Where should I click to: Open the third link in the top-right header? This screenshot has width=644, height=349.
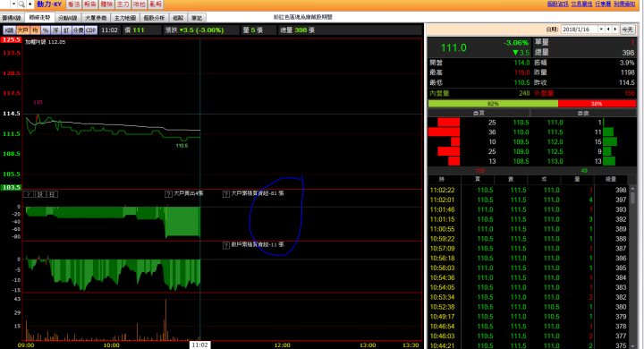pos(603,4)
